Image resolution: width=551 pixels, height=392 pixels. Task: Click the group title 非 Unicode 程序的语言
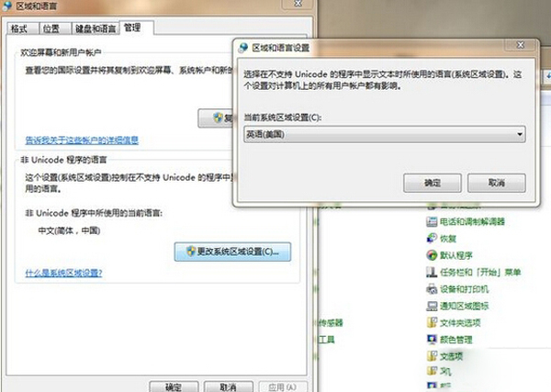click(x=63, y=160)
